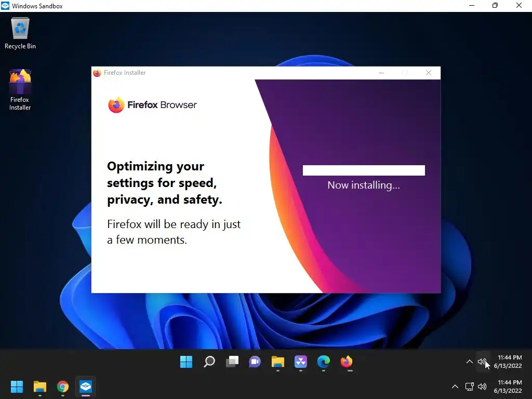This screenshot has width=532, height=399.
Task: Click the Firefox logo in installer title bar
Action: pos(97,73)
